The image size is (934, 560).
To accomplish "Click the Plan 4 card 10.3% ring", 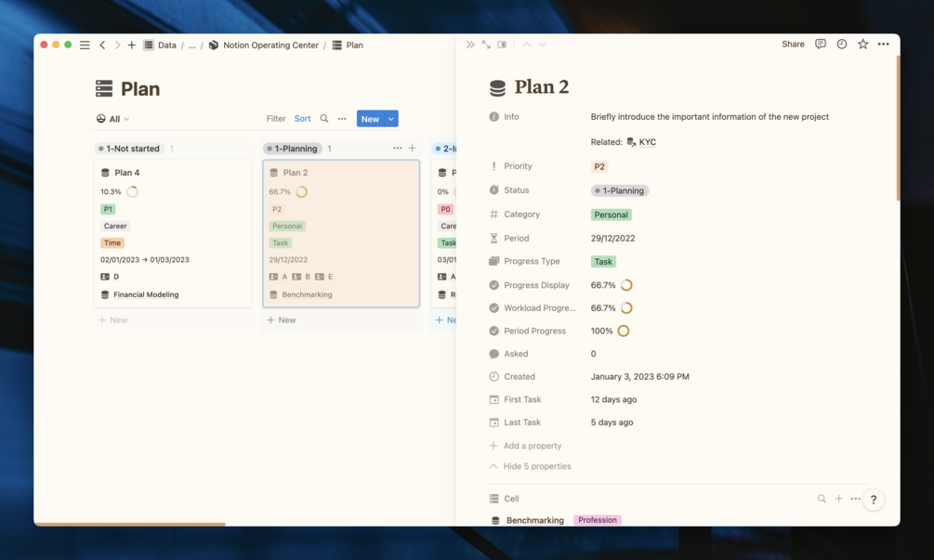I will (132, 191).
